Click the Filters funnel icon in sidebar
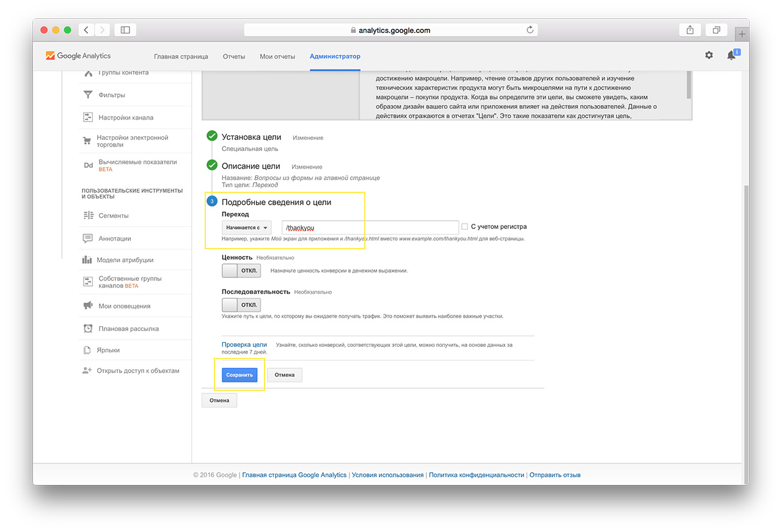This screenshot has height=532, width=782. click(88, 95)
